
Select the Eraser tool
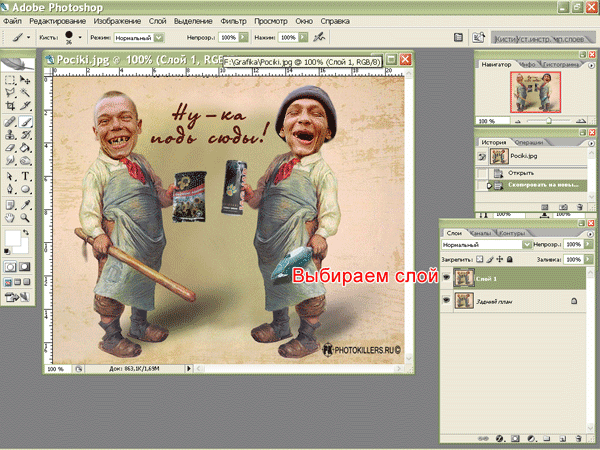[10, 148]
